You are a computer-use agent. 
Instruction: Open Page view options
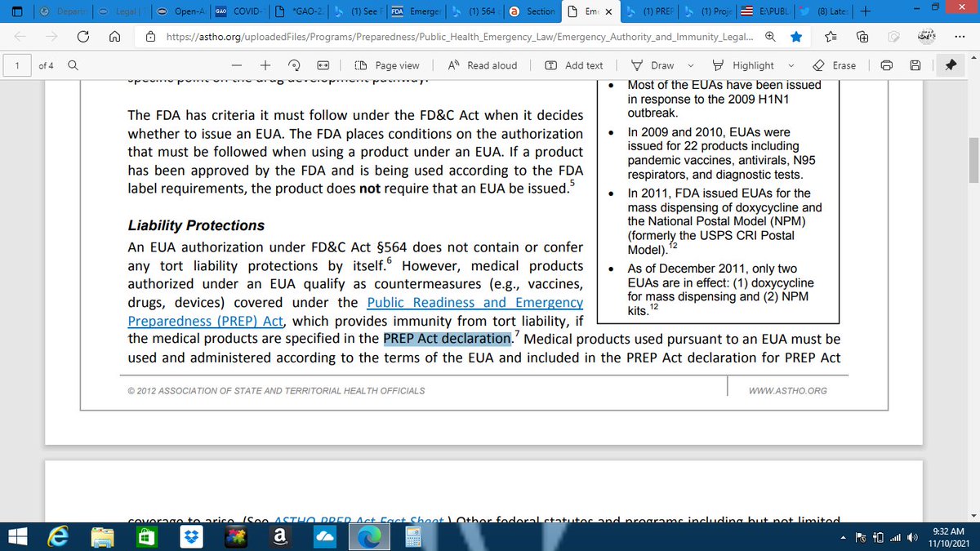387,65
